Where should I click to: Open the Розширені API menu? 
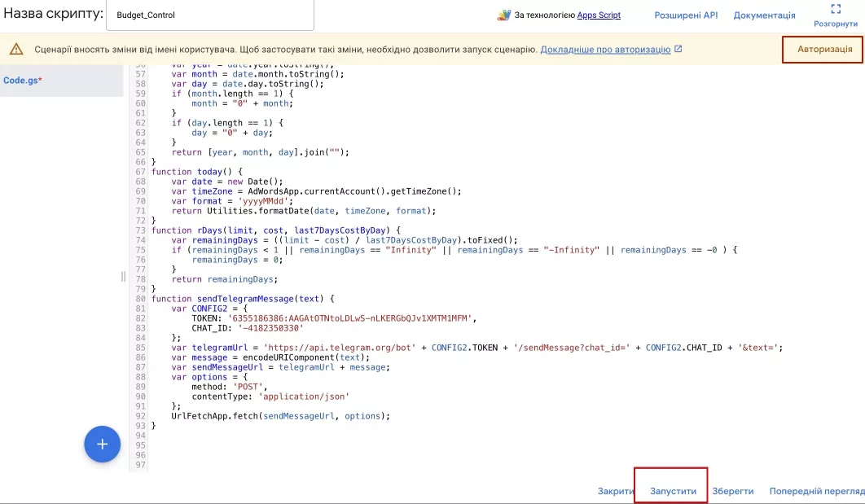pyautogui.click(x=686, y=15)
